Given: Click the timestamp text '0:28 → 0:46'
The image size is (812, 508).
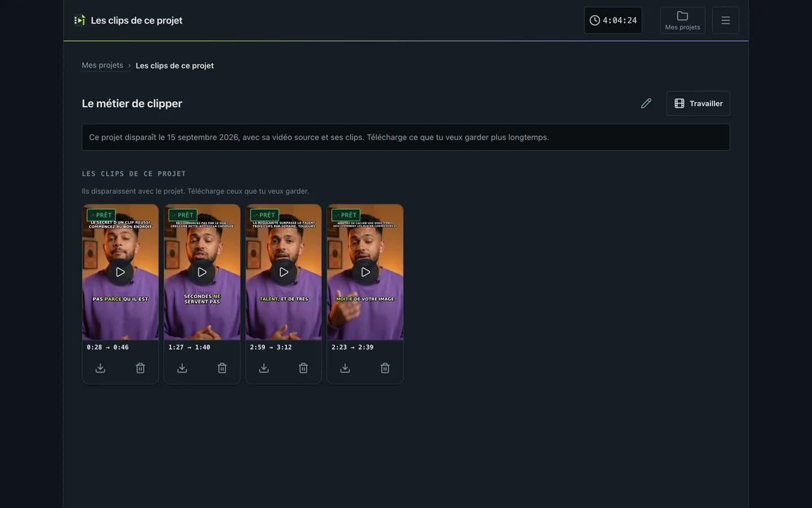Looking at the screenshot, I should [x=108, y=347].
